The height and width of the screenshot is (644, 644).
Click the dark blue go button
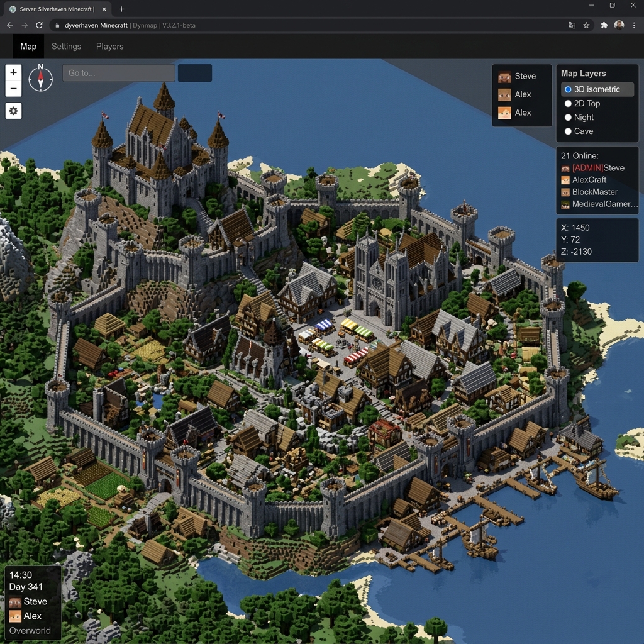195,73
